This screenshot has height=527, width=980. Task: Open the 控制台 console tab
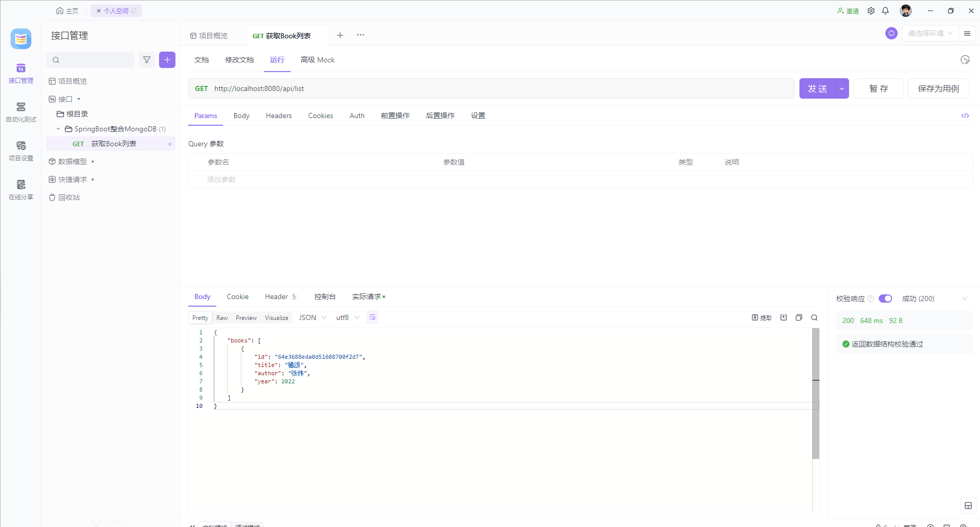(x=325, y=296)
